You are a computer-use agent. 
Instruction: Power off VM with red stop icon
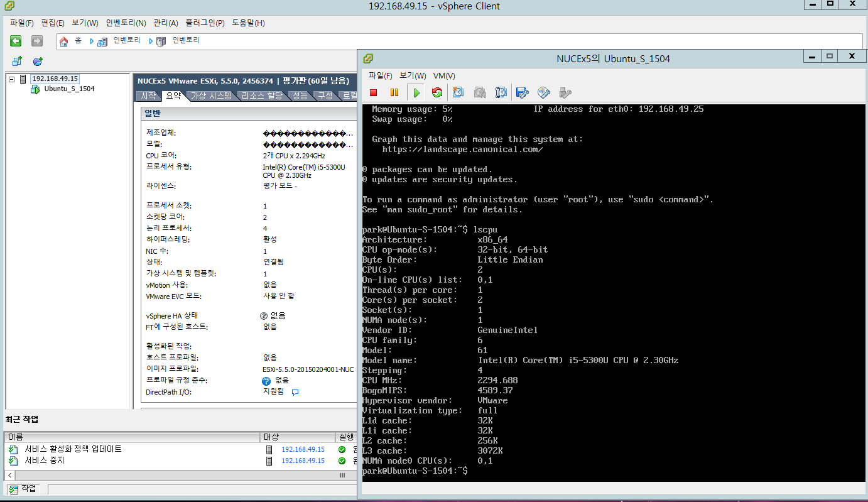coord(374,92)
